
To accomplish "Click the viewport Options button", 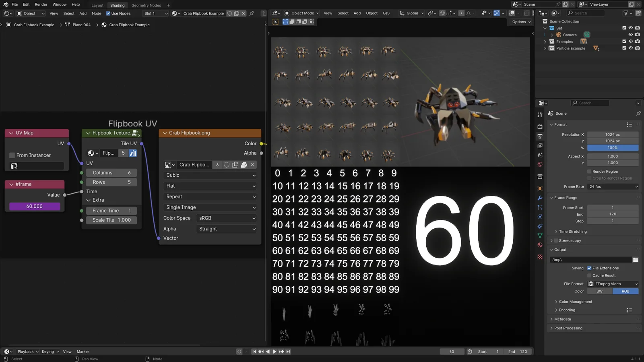I will click(521, 22).
